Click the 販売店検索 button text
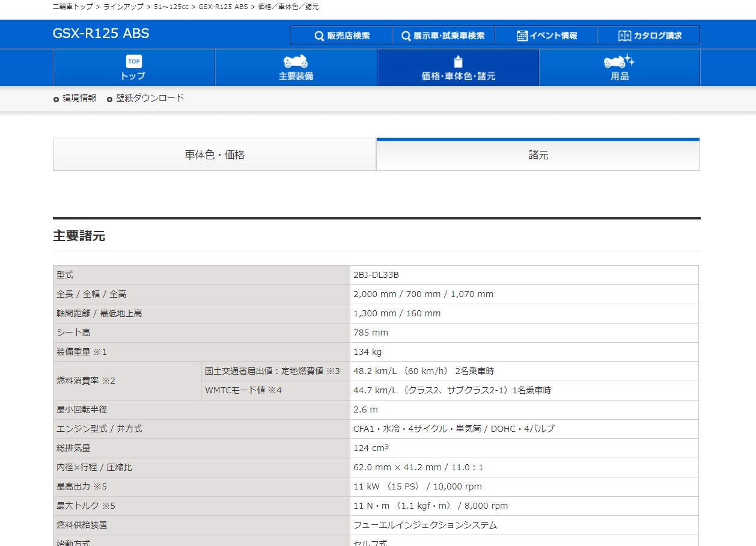 [349, 35]
